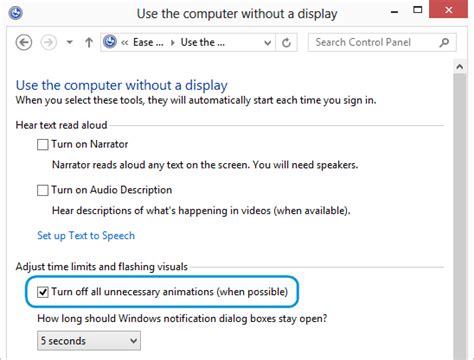Refresh the Control Panel page

click(286, 43)
